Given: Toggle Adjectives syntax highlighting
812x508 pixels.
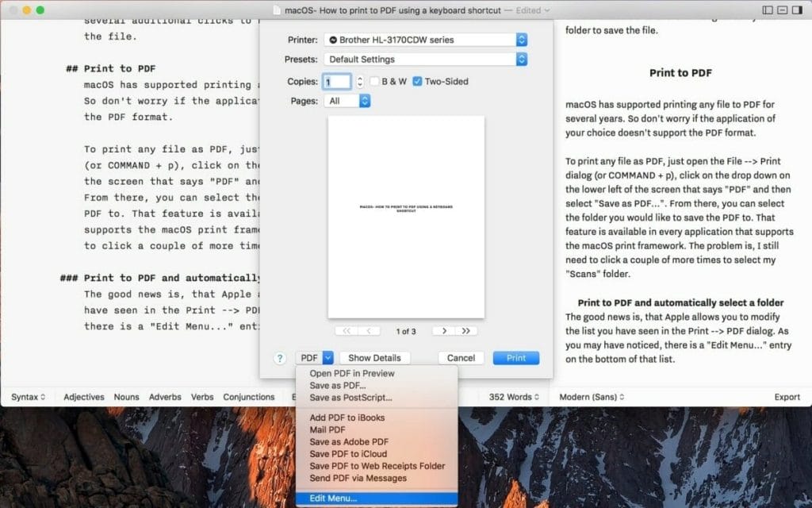Looking at the screenshot, I should pyautogui.click(x=83, y=397).
